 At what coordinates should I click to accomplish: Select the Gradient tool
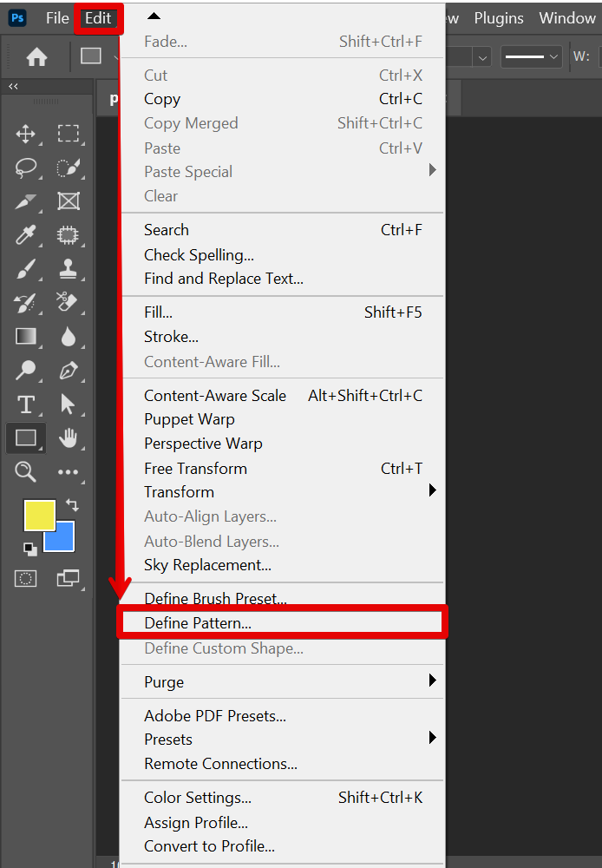point(25,337)
